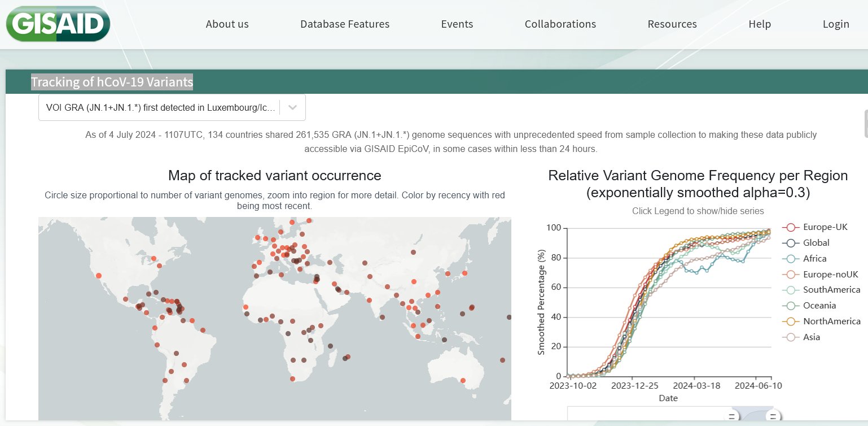Image resolution: width=868 pixels, height=426 pixels.
Task: Go to the Events page
Action: pyautogui.click(x=457, y=24)
